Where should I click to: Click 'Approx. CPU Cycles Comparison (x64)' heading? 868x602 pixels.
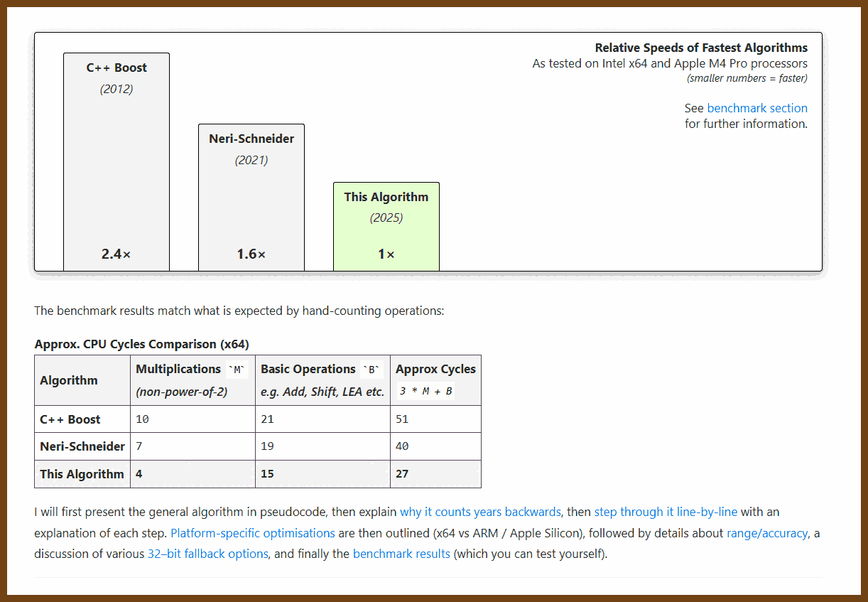[x=141, y=344]
